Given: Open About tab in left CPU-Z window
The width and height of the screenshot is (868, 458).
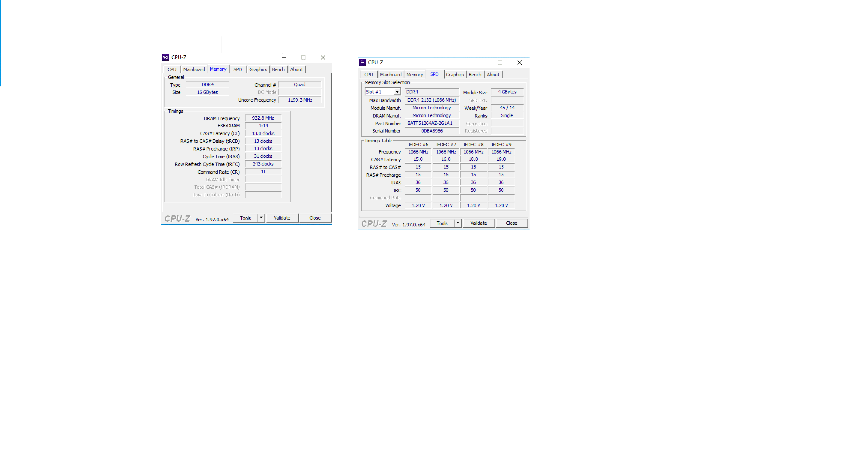Looking at the screenshot, I should pos(296,69).
